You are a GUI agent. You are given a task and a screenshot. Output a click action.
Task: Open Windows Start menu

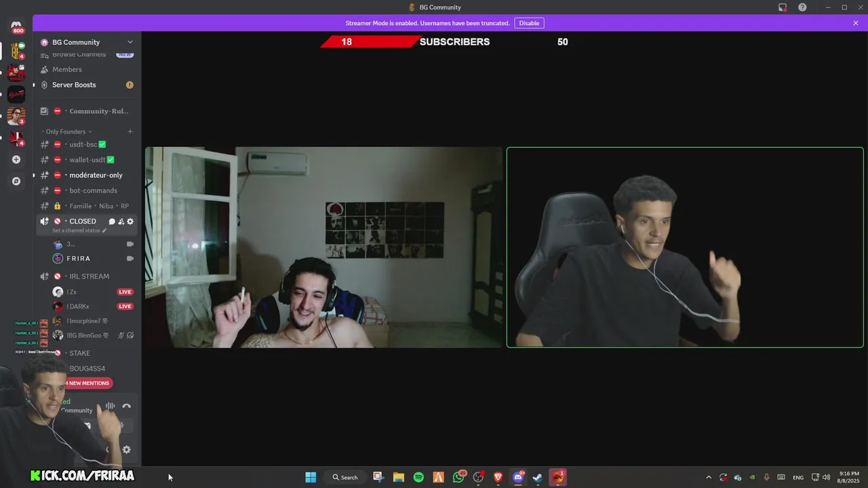pos(311,477)
